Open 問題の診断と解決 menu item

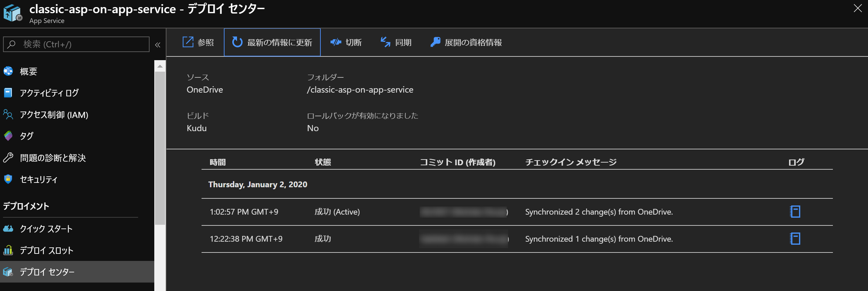pyautogui.click(x=77, y=158)
